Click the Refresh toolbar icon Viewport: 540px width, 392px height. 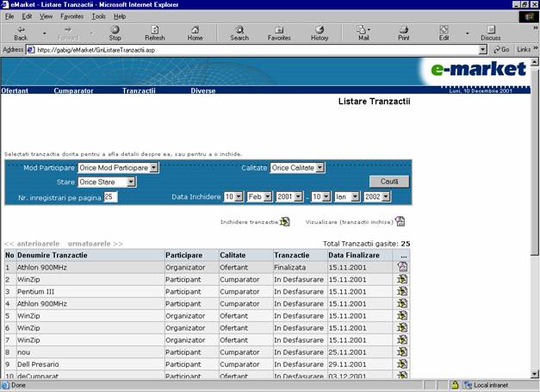pos(155,33)
